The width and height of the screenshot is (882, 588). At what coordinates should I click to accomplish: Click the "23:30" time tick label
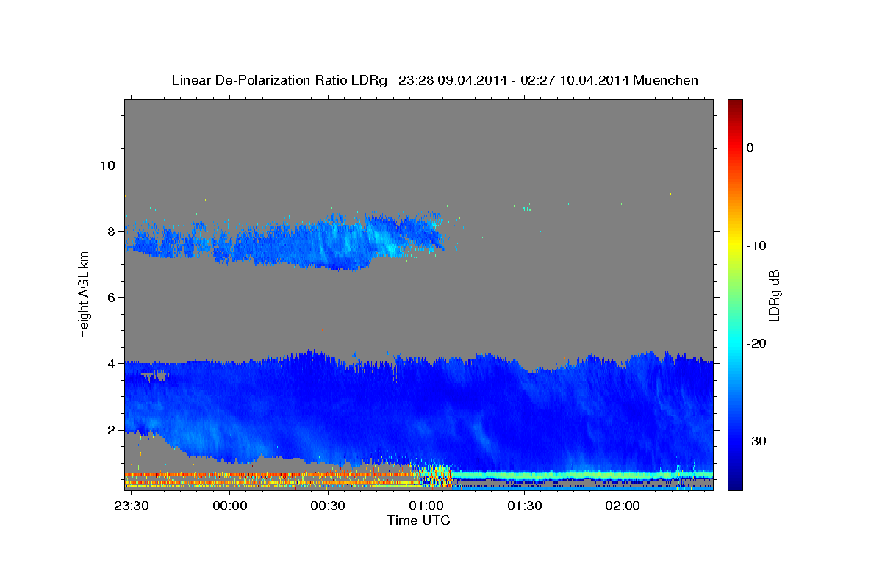[133, 506]
